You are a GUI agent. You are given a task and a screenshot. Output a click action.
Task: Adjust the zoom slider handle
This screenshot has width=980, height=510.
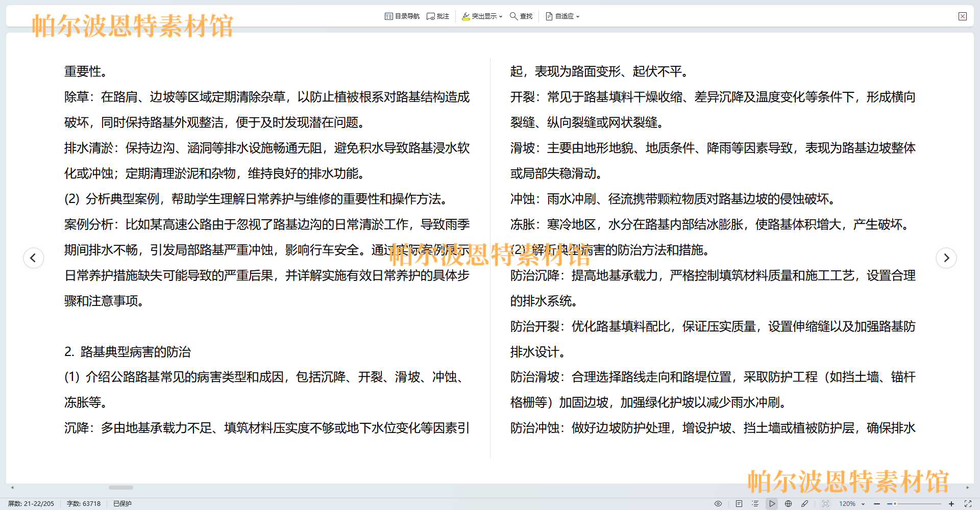coord(895,503)
